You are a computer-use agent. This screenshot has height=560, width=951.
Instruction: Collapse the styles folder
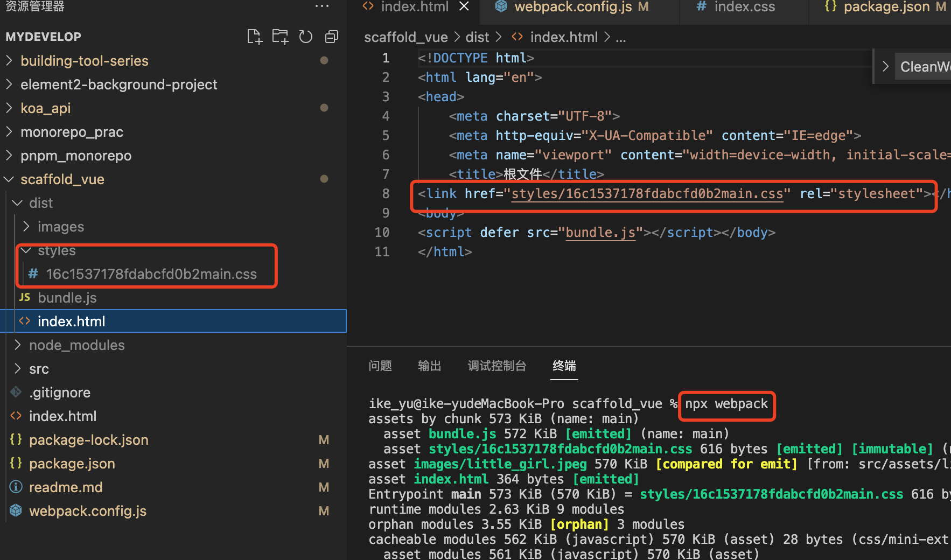56,250
